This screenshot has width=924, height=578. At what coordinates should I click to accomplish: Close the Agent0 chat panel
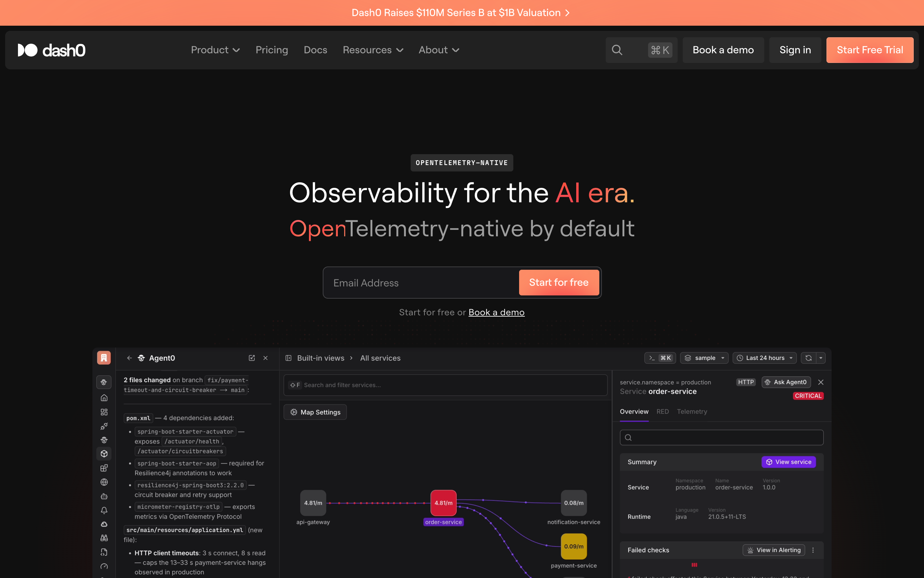tap(266, 358)
